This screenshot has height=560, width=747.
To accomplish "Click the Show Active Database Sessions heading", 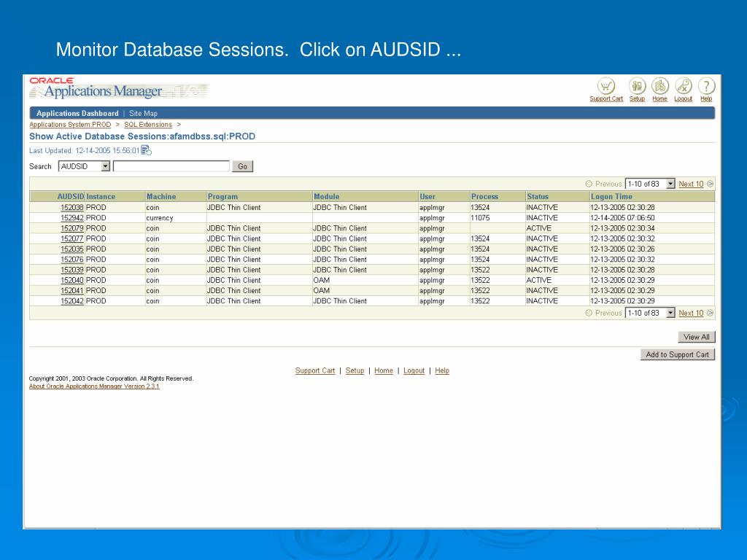I will tap(142, 136).
